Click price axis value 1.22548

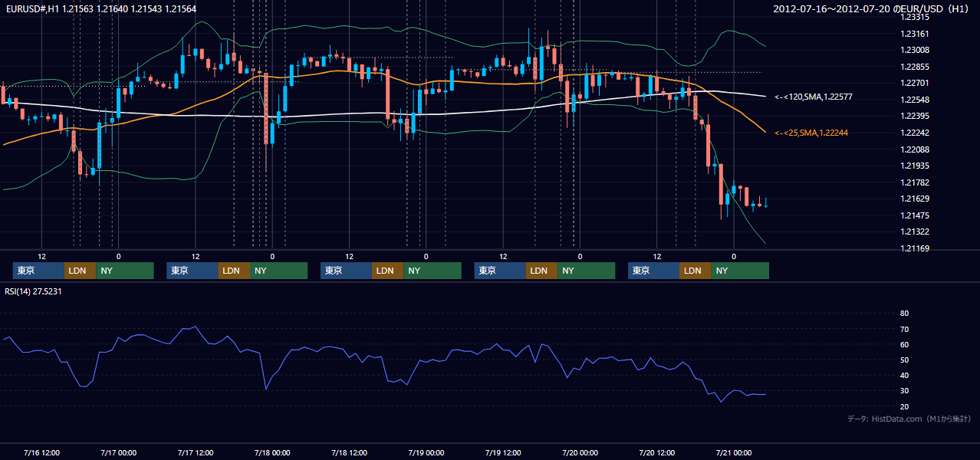coord(915,100)
